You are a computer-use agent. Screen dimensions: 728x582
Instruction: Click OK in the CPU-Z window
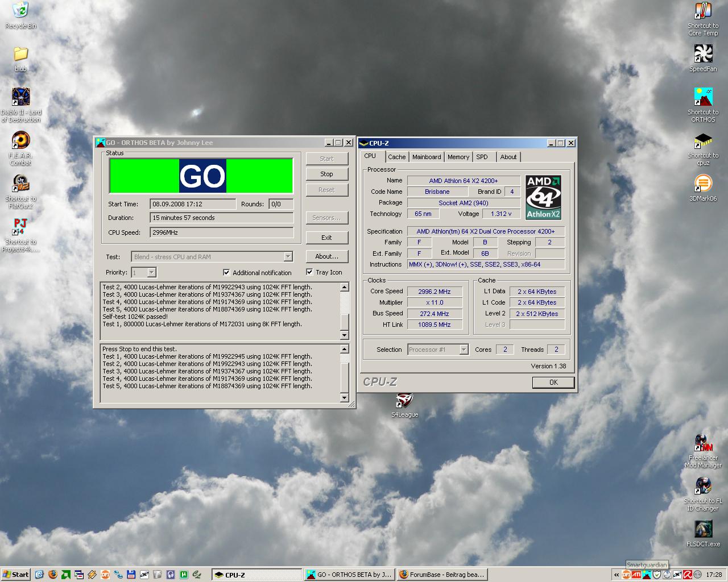[x=553, y=383]
